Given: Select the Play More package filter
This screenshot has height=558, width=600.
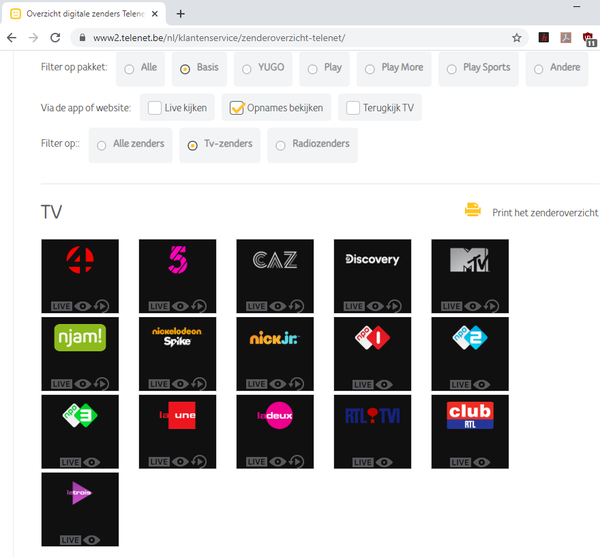Looking at the screenshot, I should 394,69.
